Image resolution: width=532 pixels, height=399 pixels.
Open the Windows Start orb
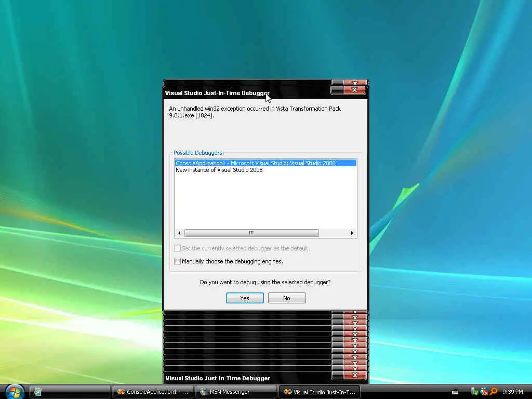pos(15,392)
